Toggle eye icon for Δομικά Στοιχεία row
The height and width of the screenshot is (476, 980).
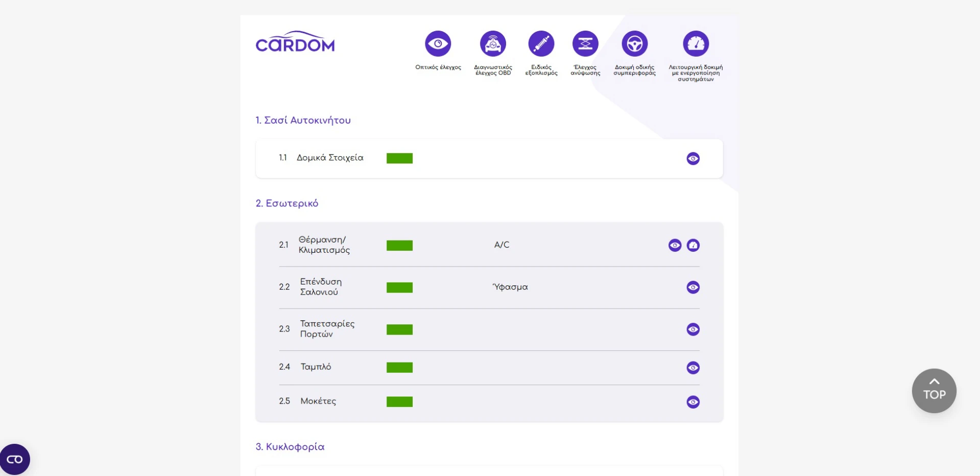[x=693, y=158]
